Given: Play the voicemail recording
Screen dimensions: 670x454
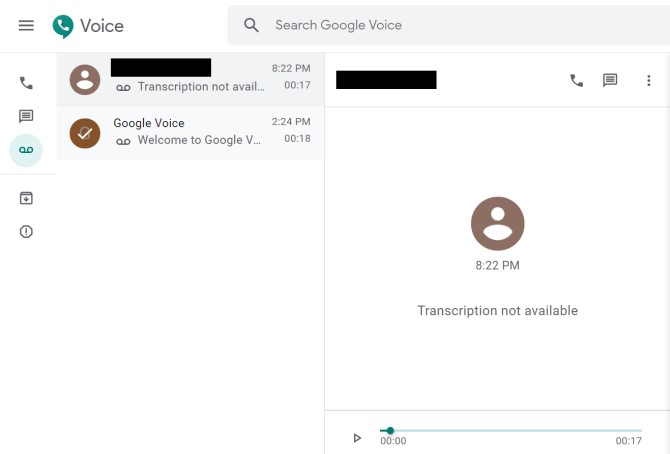Looking at the screenshot, I should pos(357,438).
